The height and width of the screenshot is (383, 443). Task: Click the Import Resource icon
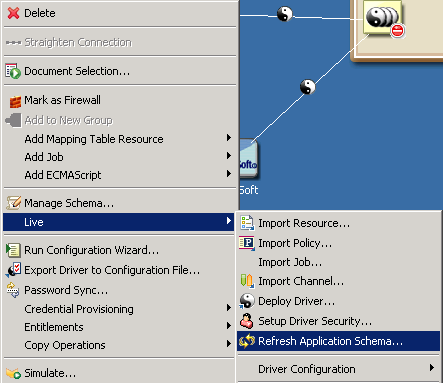pos(247,223)
